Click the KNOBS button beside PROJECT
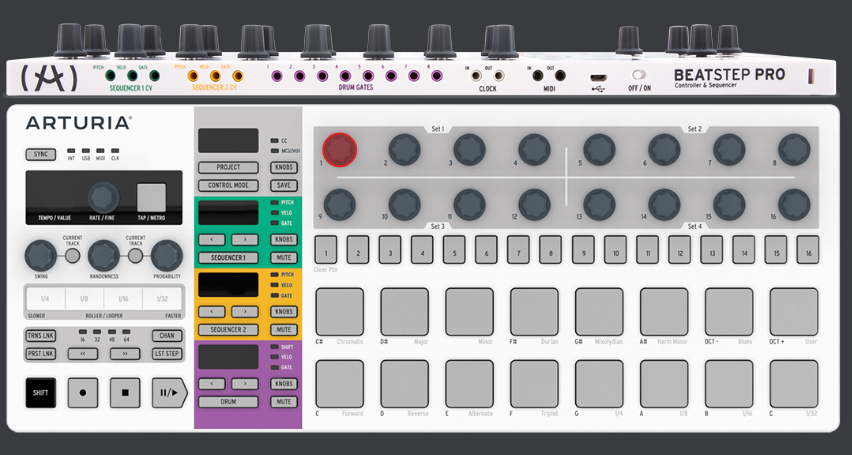 pos(284,167)
